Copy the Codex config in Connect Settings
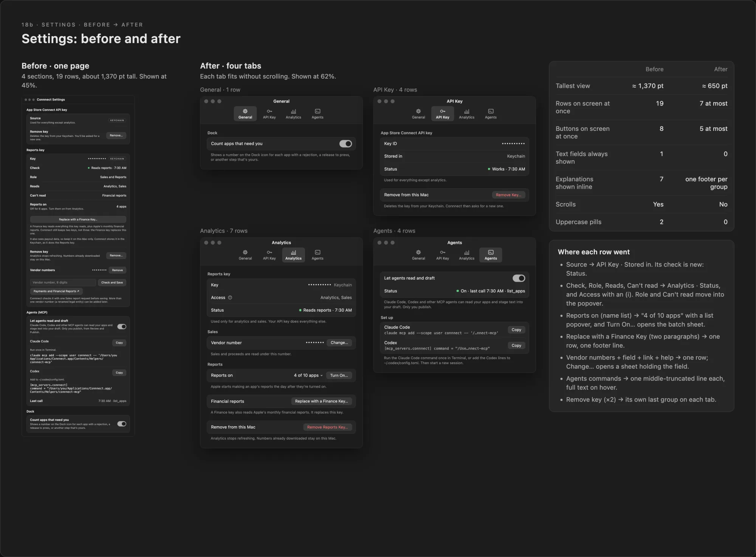This screenshot has width=756, height=557. pos(119,373)
